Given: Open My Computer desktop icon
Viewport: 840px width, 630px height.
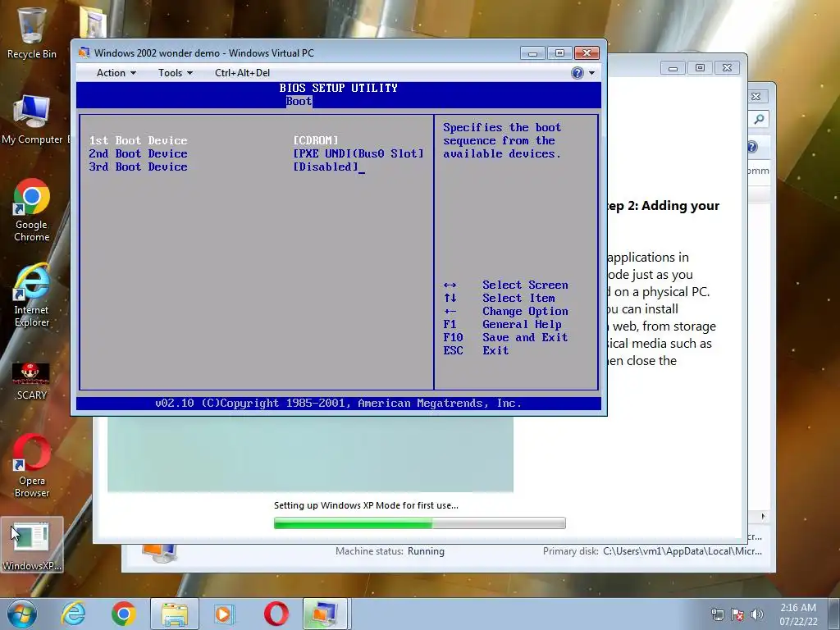Looking at the screenshot, I should (32, 120).
